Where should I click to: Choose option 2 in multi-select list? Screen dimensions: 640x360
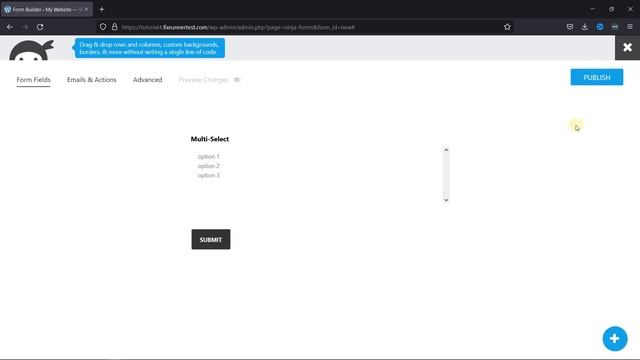coord(209,166)
